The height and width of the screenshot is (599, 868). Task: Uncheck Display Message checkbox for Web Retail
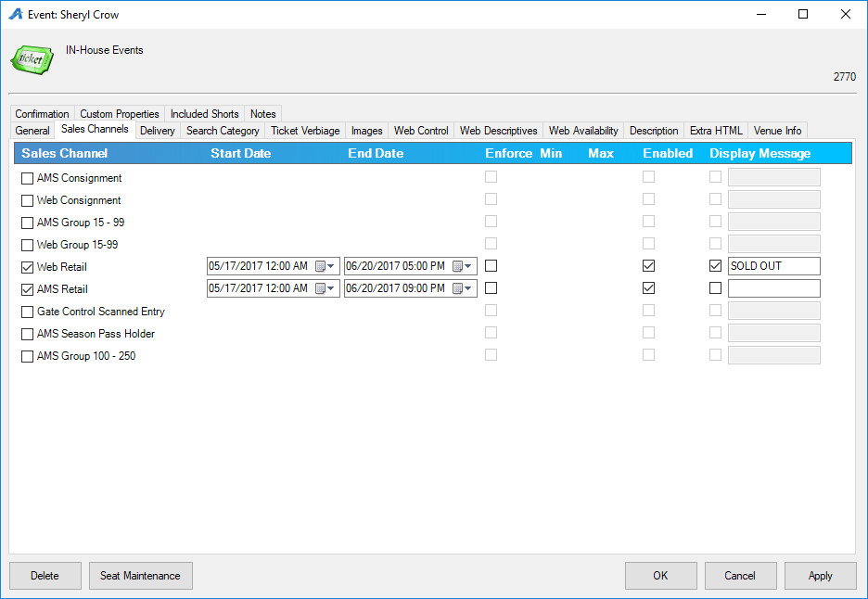click(715, 266)
